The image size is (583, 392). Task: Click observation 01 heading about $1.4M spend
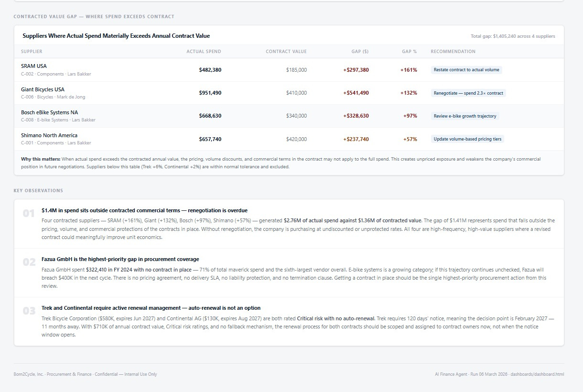click(144, 210)
